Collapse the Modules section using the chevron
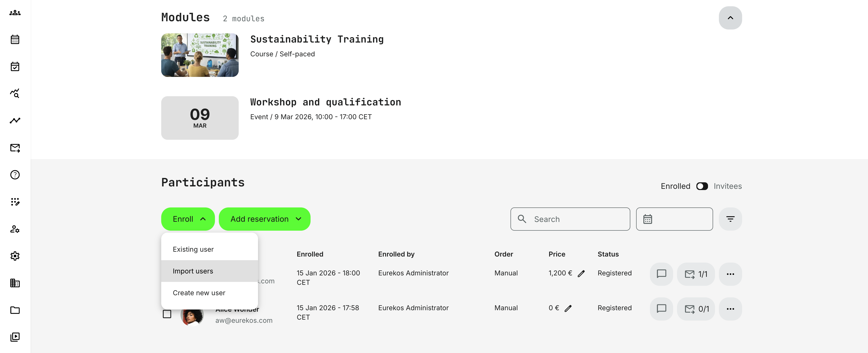The height and width of the screenshot is (353, 868). point(730,17)
